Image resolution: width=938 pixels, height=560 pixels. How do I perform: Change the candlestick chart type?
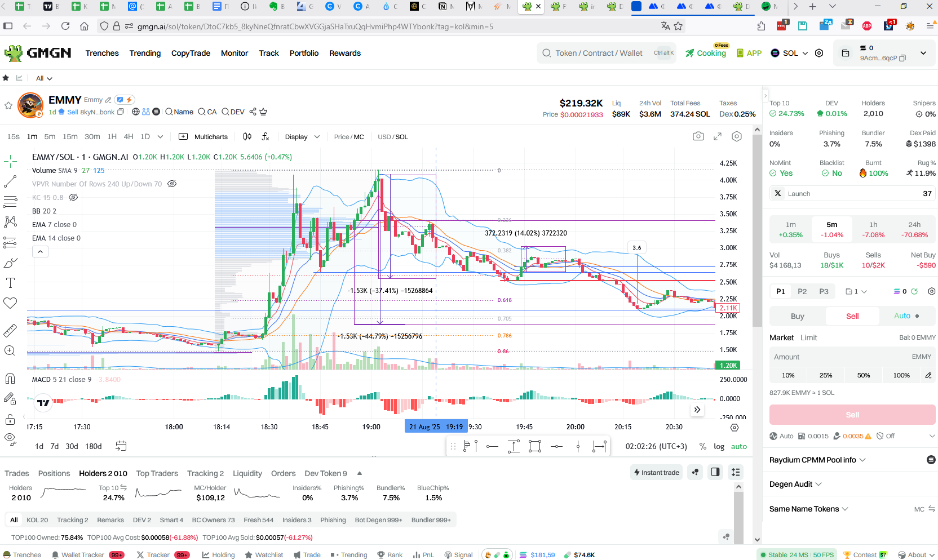[247, 136]
